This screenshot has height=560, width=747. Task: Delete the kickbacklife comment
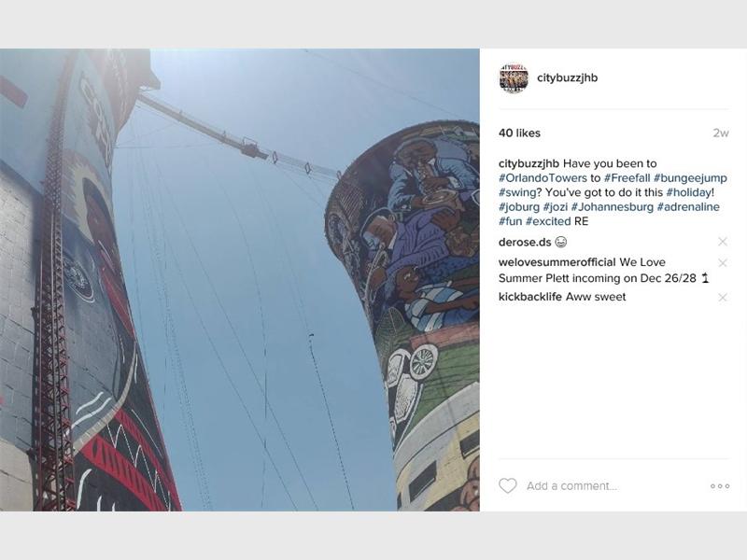pos(722,297)
